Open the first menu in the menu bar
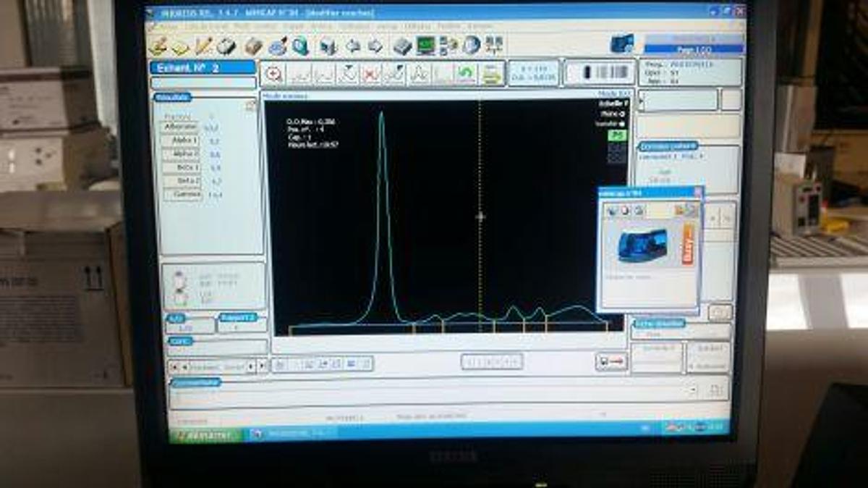Screen dimensions: 868x488 pyautogui.click(x=166, y=26)
